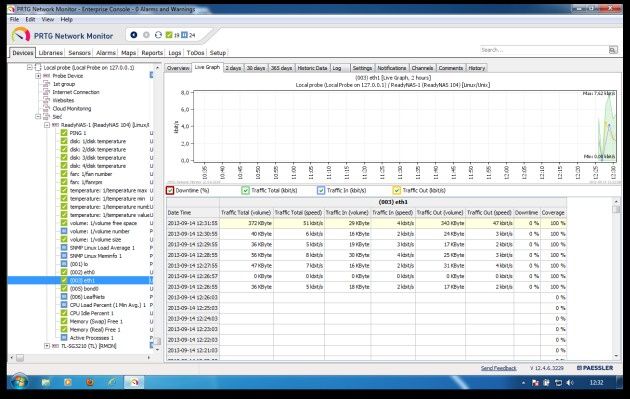Click the Send Feedback link
630x399 pixels.
(499, 368)
